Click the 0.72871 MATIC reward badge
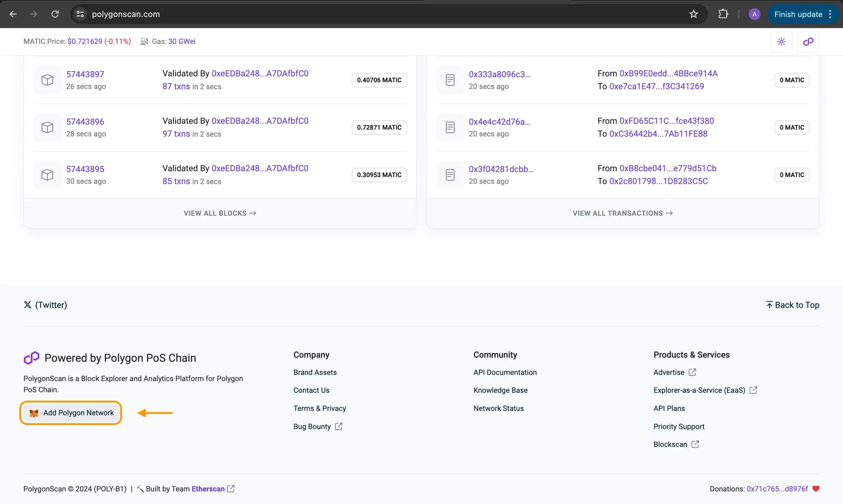 pyautogui.click(x=379, y=127)
